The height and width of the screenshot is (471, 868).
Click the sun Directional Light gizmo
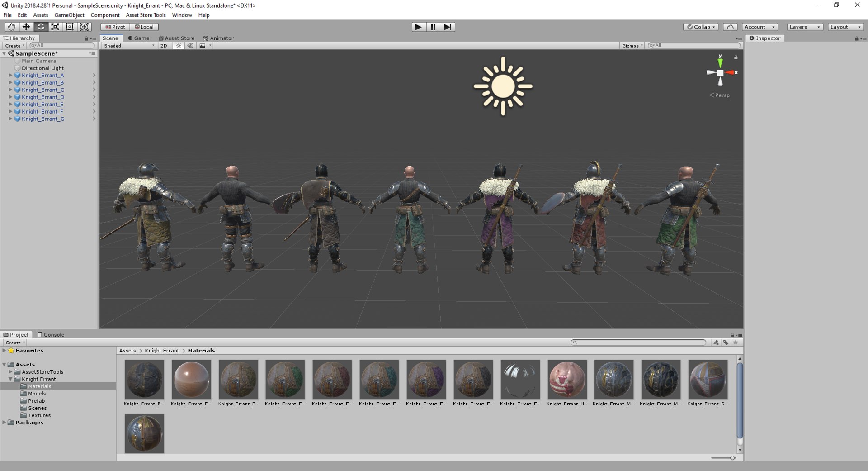(x=503, y=86)
